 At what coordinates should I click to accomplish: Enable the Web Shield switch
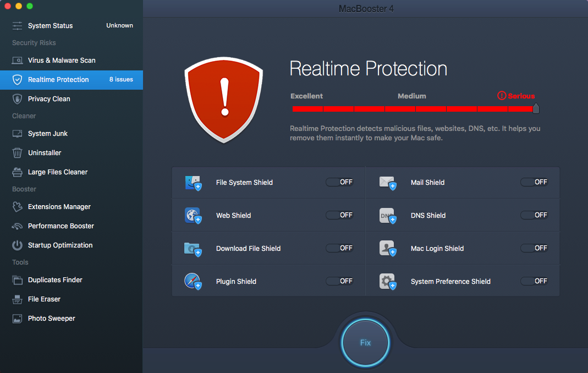click(339, 215)
